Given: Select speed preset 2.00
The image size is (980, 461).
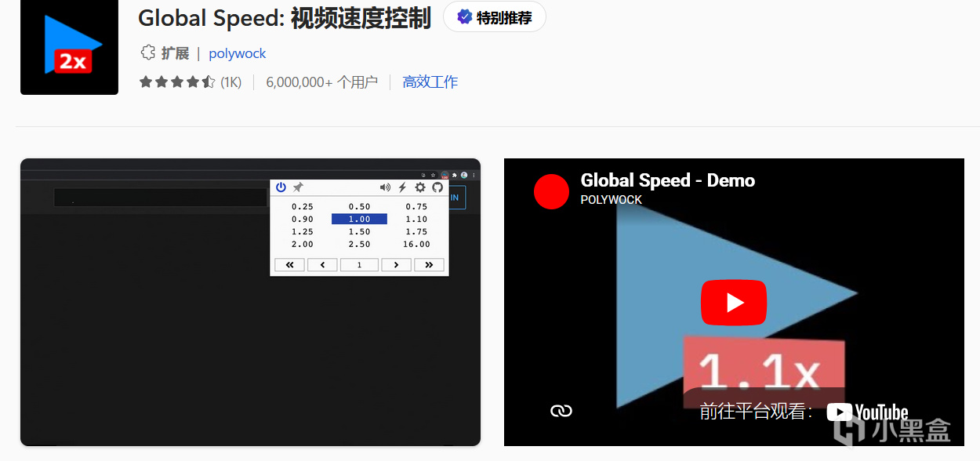Looking at the screenshot, I should pos(302,245).
